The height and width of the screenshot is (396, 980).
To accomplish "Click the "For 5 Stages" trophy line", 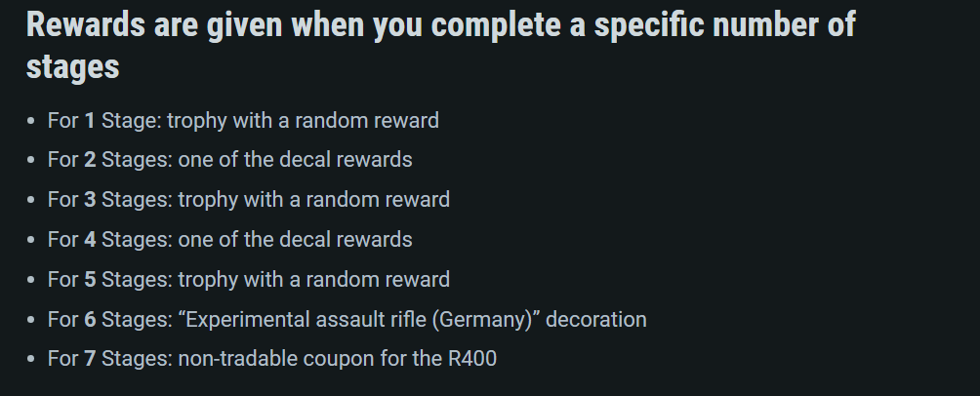I will tap(248, 280).
